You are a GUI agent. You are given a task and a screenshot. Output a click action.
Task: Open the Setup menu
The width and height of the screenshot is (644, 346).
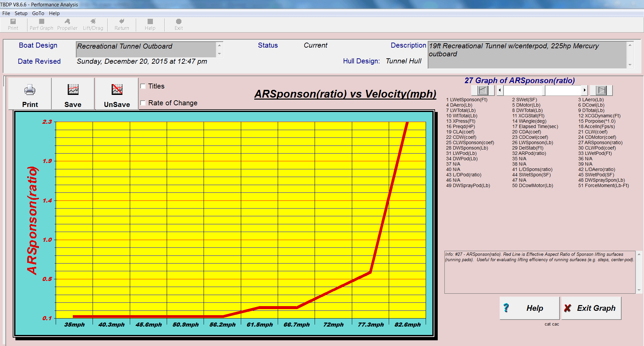21,13
